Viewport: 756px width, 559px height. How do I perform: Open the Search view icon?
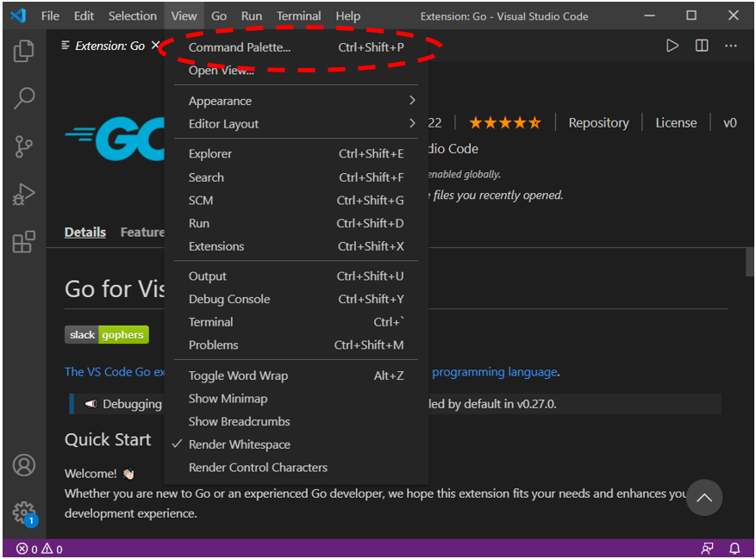tap(23, 98)
